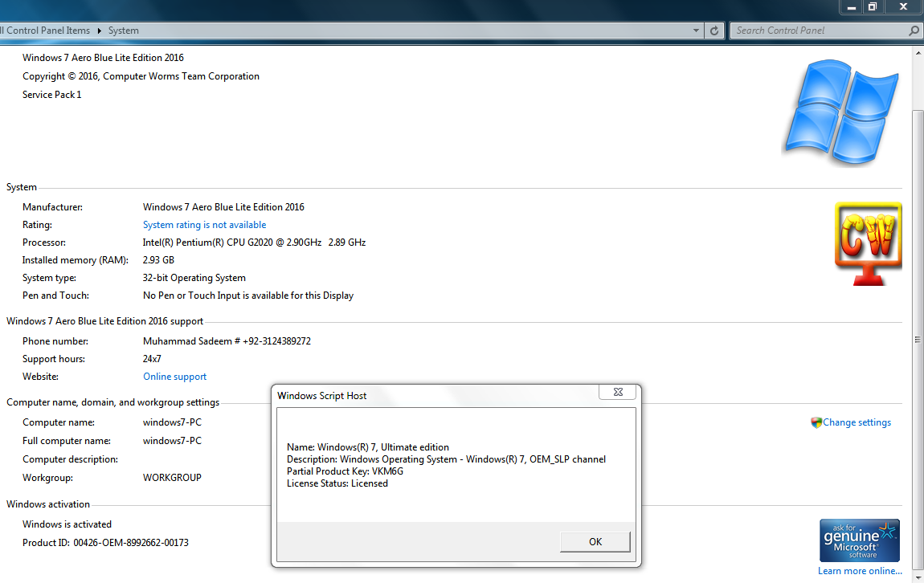Open the System rating is not available link

(x=204, y=225)
